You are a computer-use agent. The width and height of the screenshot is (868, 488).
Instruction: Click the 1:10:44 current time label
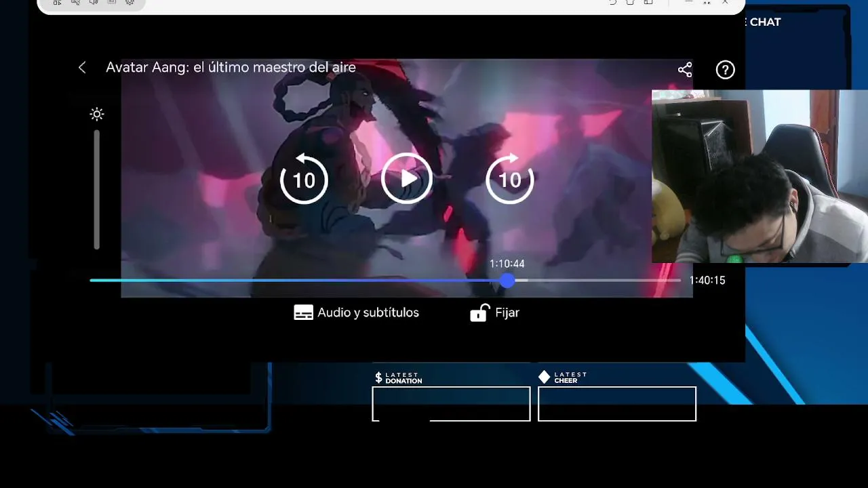click(x=507, y=264)
